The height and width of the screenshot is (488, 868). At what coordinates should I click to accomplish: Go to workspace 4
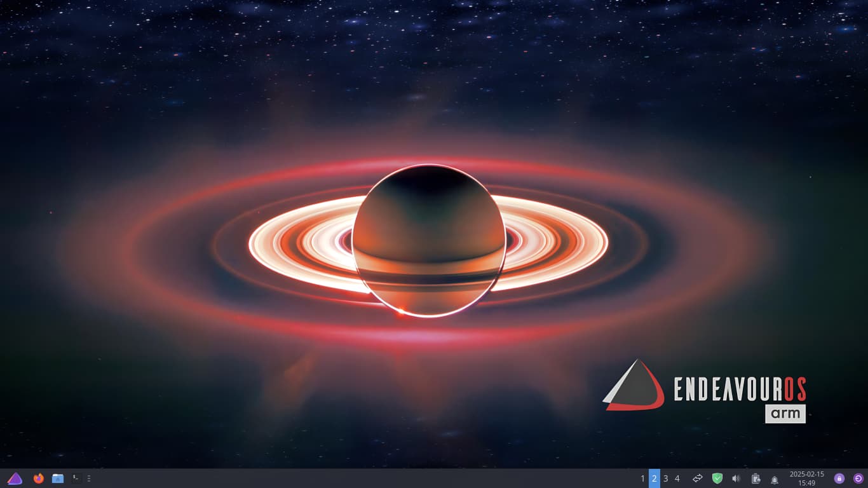point(677,478)
